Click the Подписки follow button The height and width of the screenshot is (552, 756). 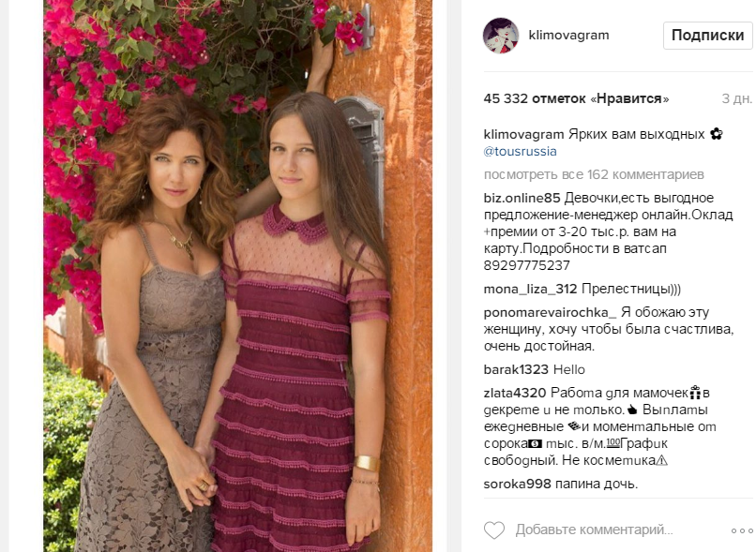(x=707, y=36)
